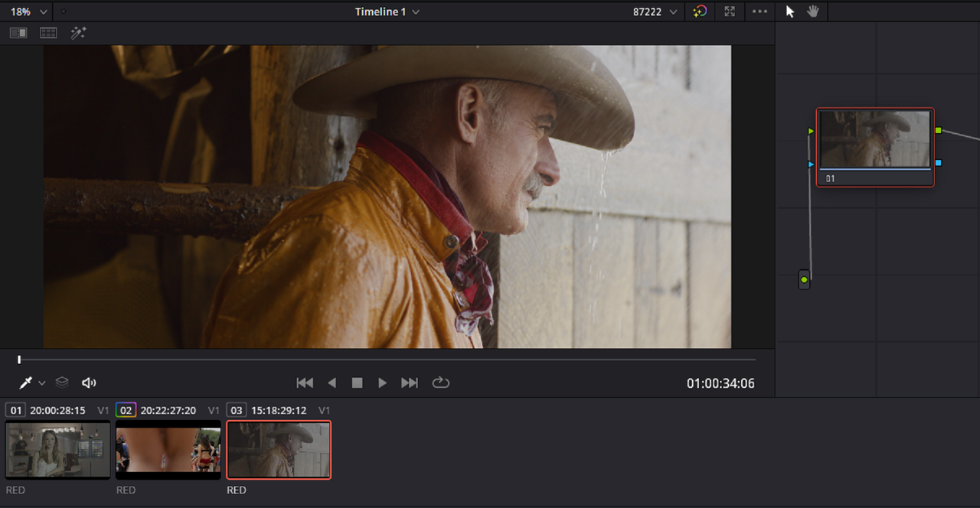This screenshot has height=508, width=980.
Task: Toggle loop playback
Action: 440,383
